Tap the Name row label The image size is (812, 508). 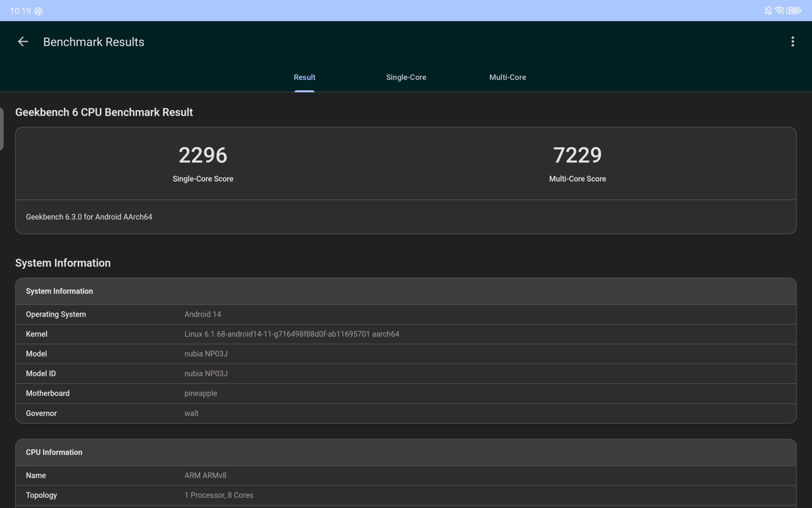tap(36, 475)
